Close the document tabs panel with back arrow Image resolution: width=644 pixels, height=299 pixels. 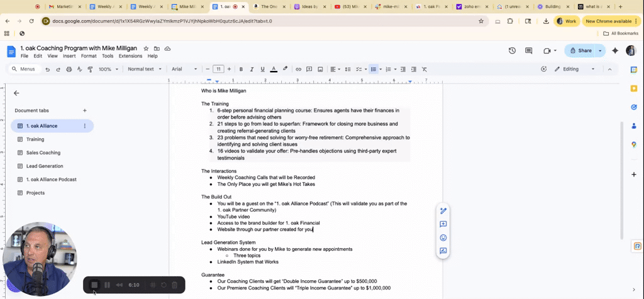tap(16, 93)
